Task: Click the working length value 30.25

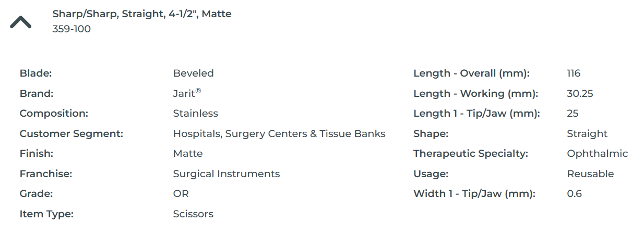Action: coord(580,94)
